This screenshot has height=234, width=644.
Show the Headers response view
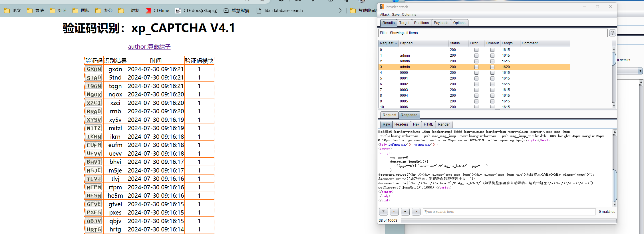point(401,124)
